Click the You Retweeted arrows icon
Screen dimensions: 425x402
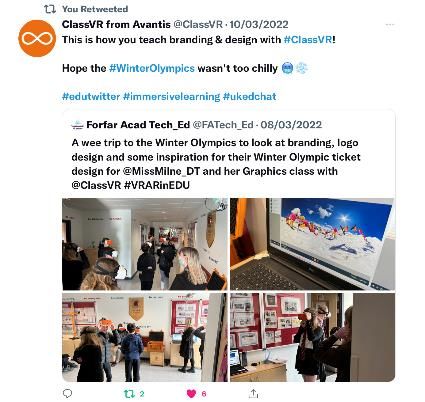[x=50, y=9]
